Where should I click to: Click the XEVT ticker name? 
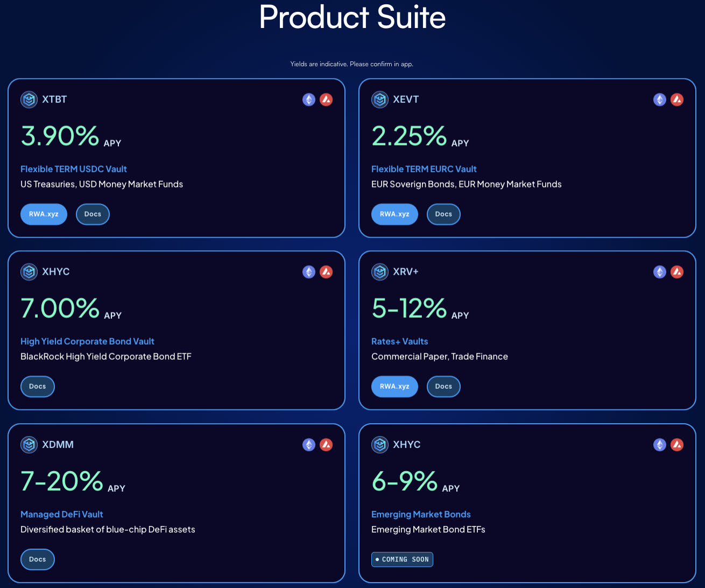click(x=406, y=100)
